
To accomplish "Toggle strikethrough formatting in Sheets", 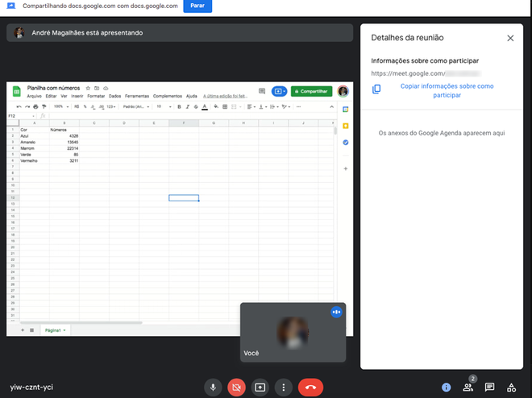I will (196, 107).
